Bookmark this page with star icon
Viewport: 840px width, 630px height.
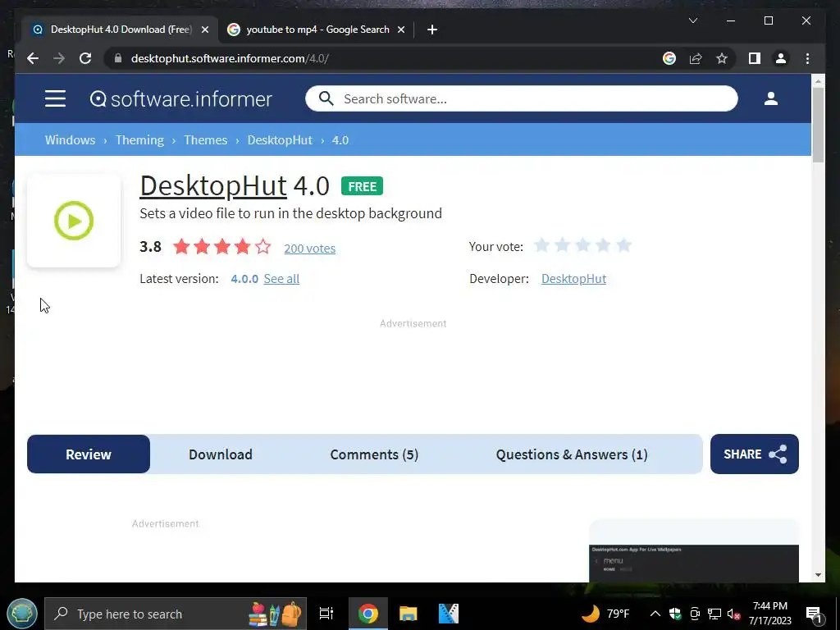coord(722,58)
